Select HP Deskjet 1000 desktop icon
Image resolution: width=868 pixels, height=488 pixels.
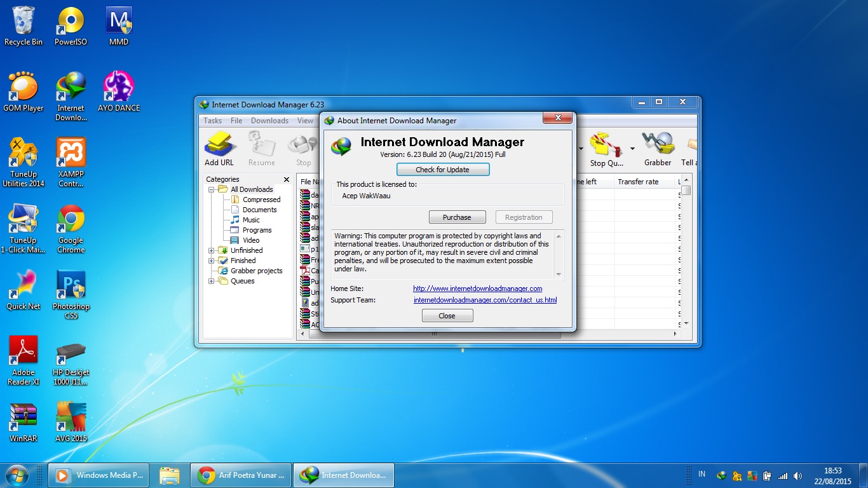(71, 361)
